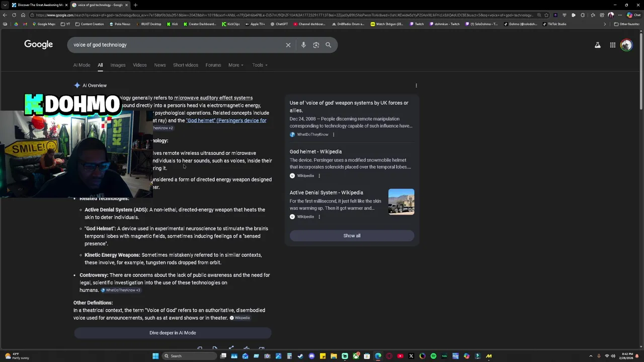Viewport: 644px width, 362px height.
Task: Open Calculator from the taskbar
Action: pyautogui.click(x=289, y=356)
